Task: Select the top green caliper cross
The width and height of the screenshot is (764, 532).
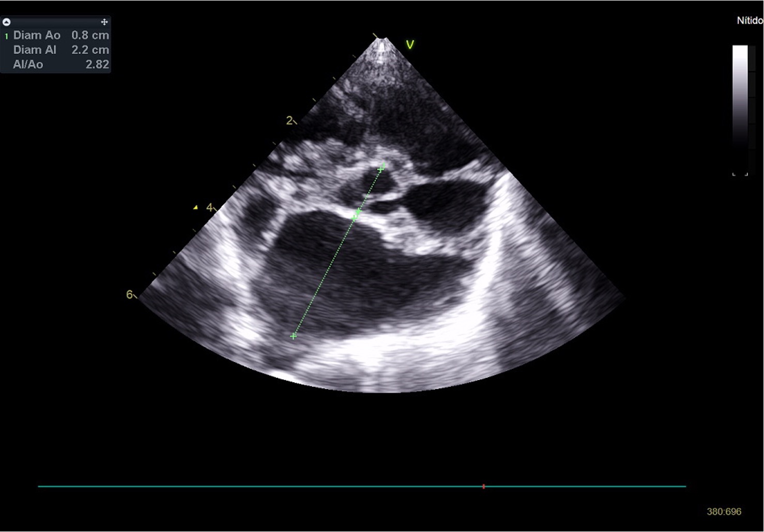Action: pos(381,168)
